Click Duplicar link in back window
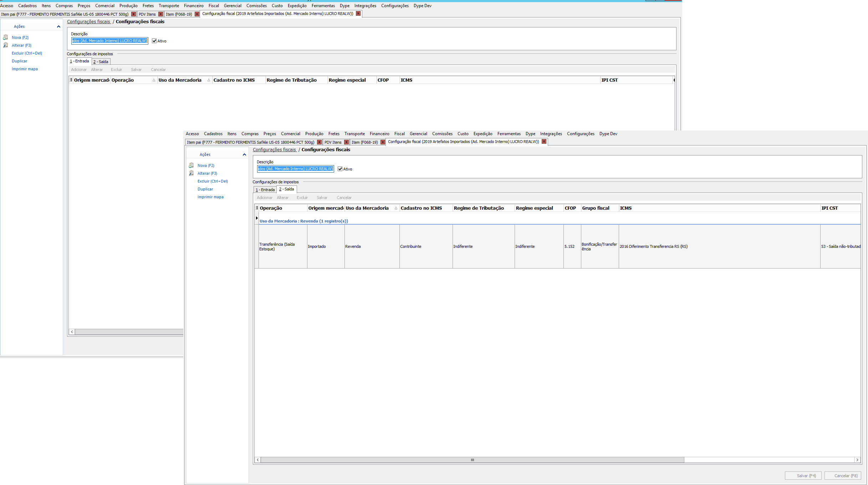 (19, 61)
